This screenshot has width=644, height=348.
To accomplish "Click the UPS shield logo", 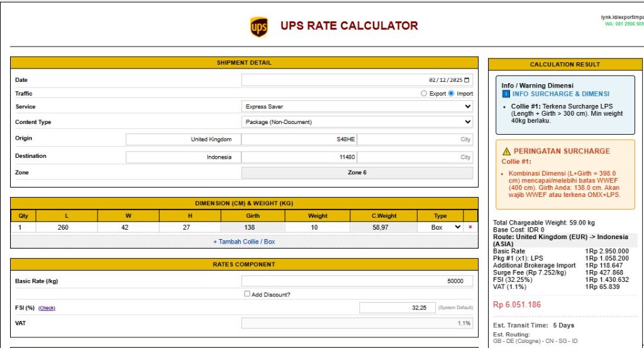I will pos(258,27).
